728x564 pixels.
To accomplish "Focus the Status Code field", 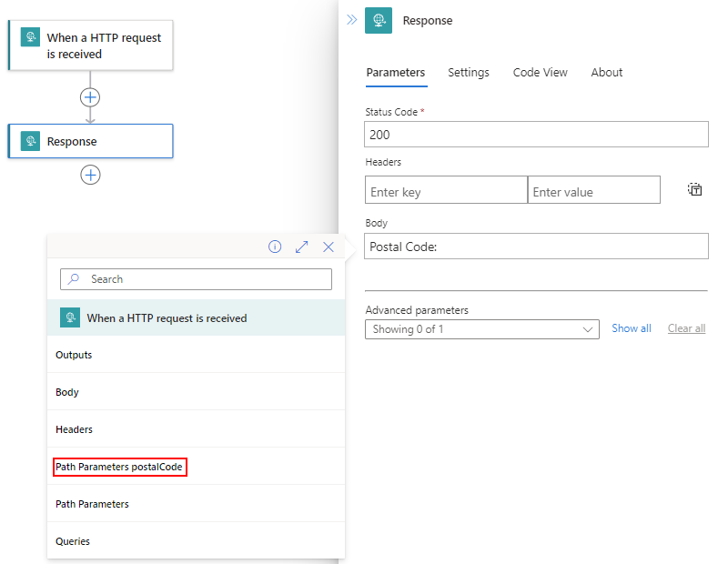I will coord(536,135).
